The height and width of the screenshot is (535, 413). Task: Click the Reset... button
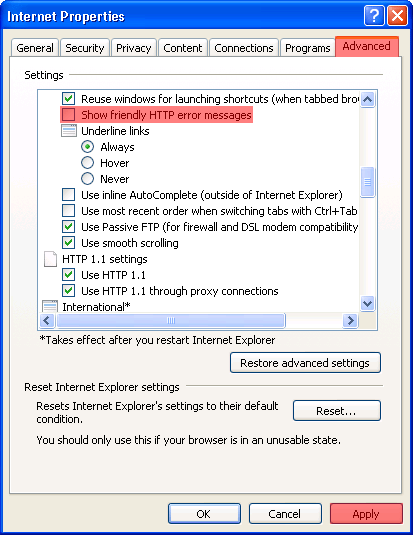337,411
